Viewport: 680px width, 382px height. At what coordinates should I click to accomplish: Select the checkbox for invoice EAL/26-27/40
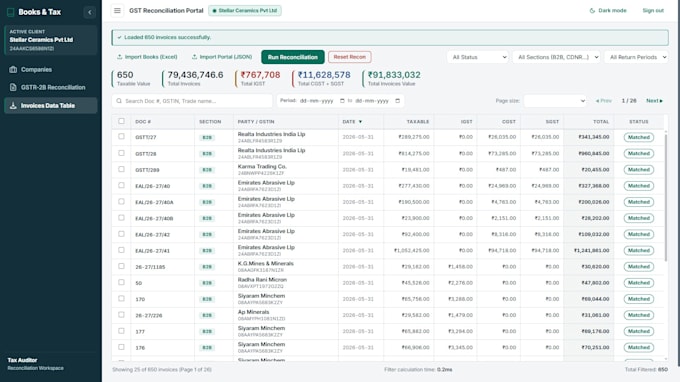[121, 185]
